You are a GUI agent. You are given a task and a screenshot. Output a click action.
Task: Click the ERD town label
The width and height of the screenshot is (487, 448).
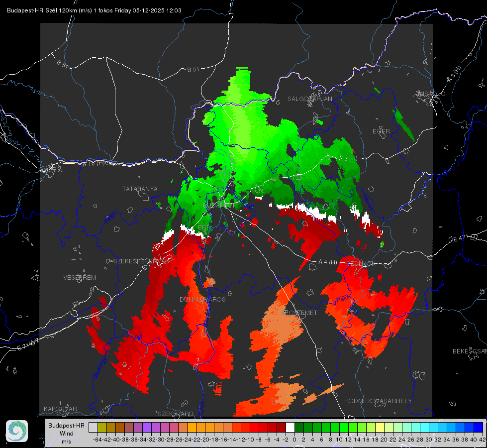tap(204, 227)
